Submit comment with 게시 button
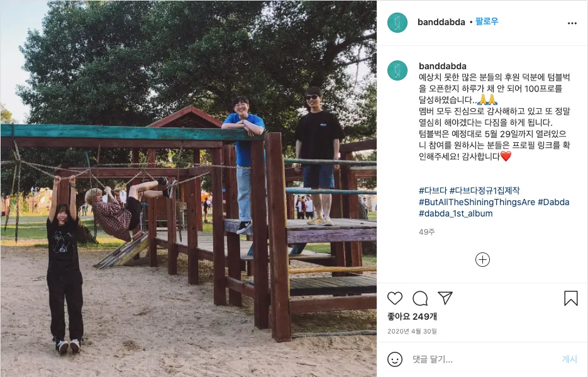Image resolution: width=588 pixels, height=377 pixels. click(569, 359)
